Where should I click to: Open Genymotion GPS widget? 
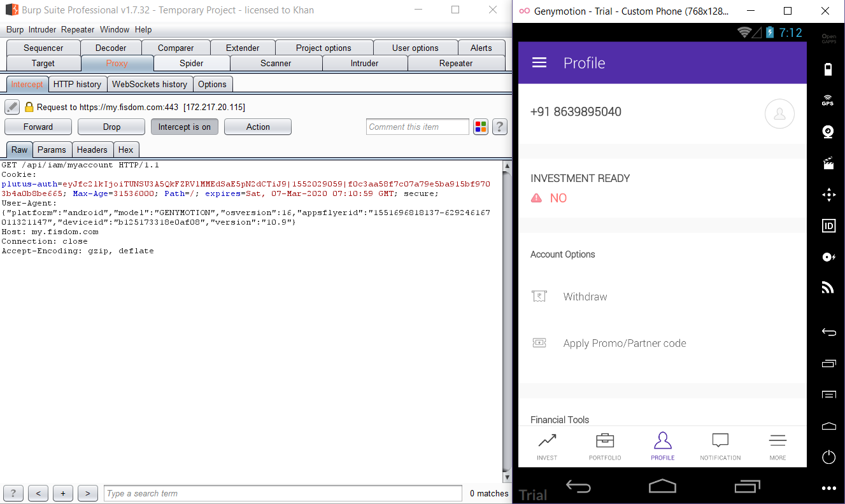[x=828, y=100]
